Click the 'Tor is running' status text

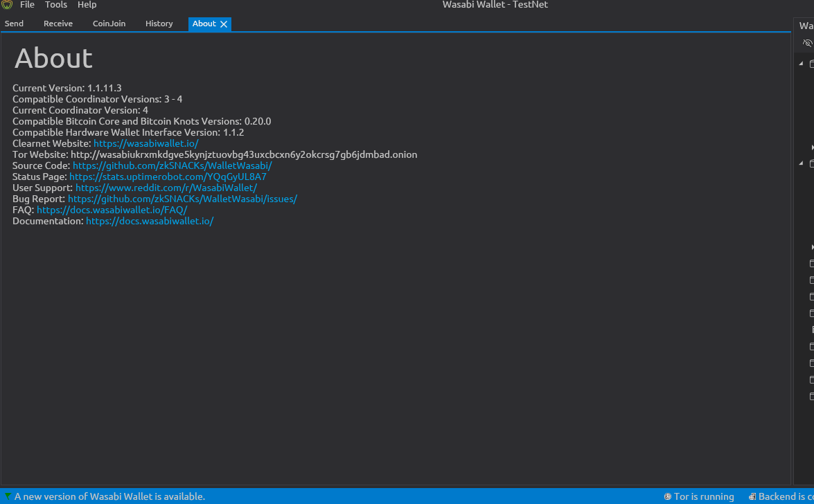coord(704,497)
